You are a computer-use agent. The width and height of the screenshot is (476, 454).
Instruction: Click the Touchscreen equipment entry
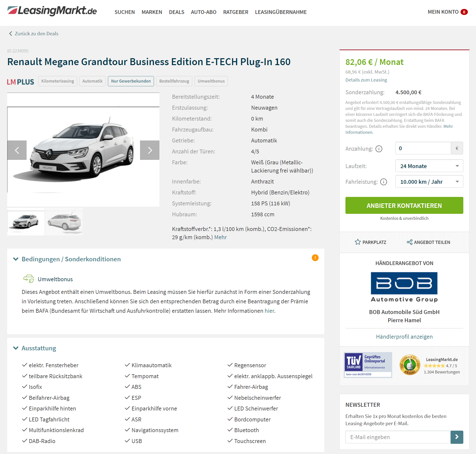[x=250, y=441]
